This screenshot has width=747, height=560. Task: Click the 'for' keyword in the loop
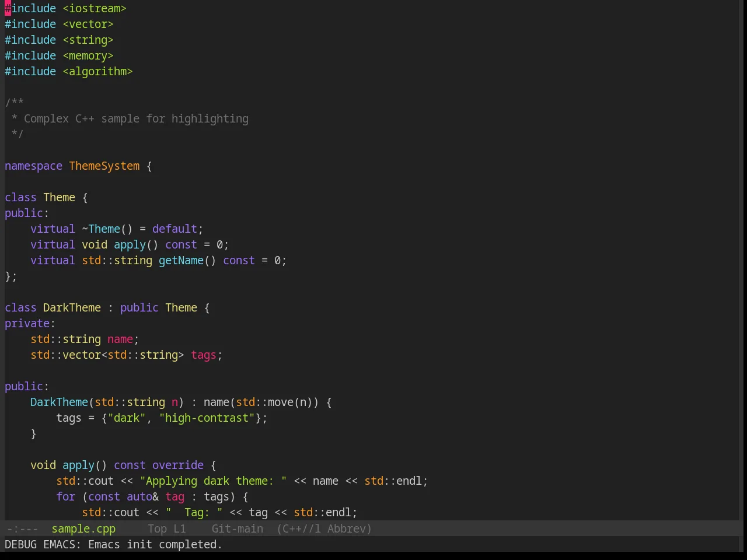pos(66,496)
